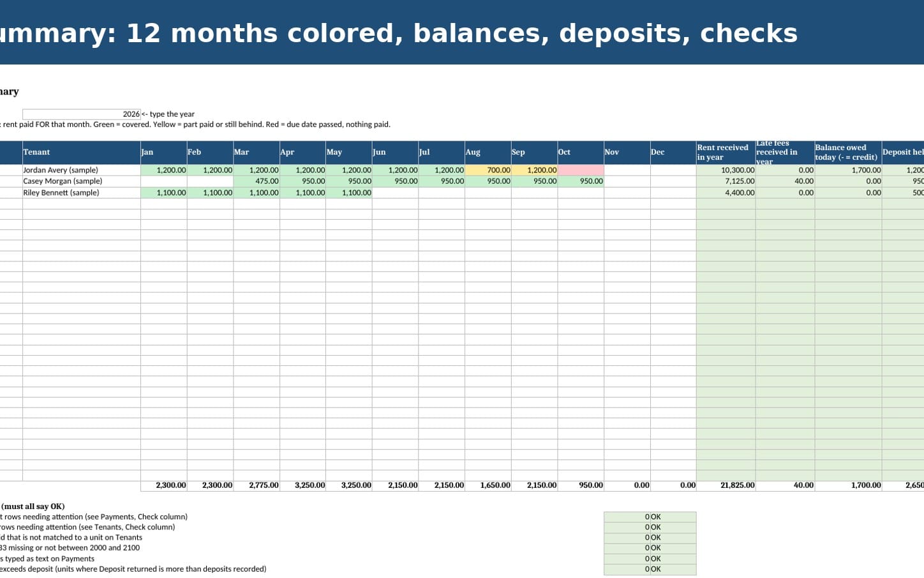Screen dimensions: 924x578
Task: Click the Sep column header
Action: [x=534, y=153]
